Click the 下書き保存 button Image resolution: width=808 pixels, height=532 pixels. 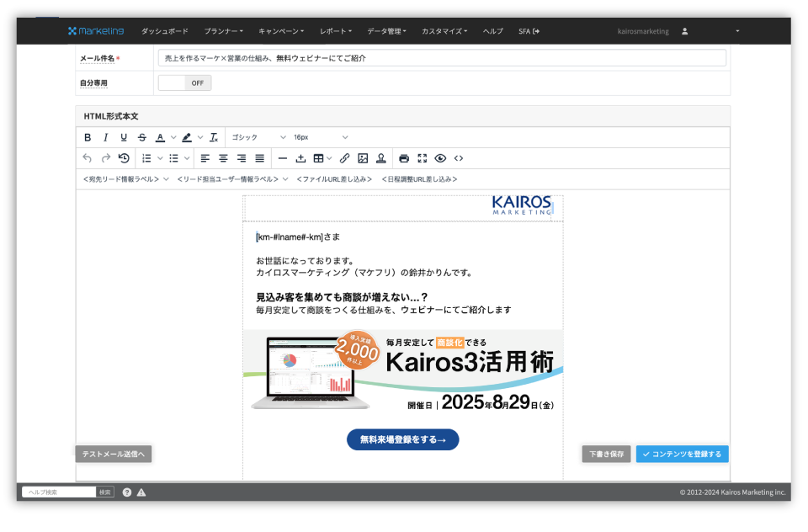(607, 455)
